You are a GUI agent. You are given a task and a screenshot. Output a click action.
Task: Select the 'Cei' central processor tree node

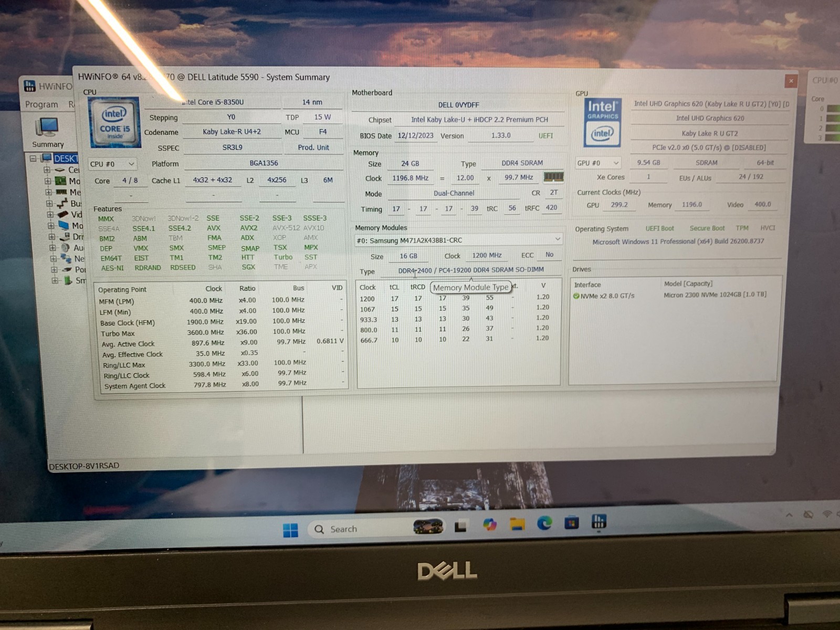click(x=67, y=170)
